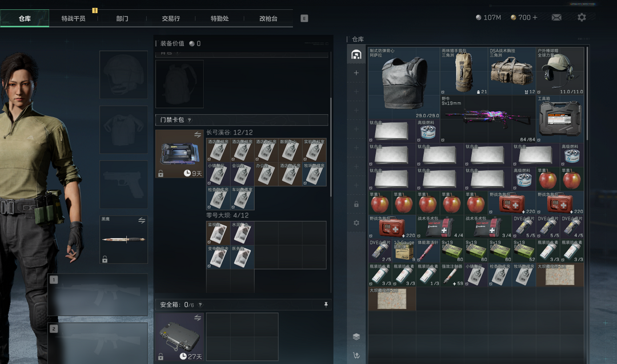
Task: Select the 会议室 keycard
Action: click(242, 174)
